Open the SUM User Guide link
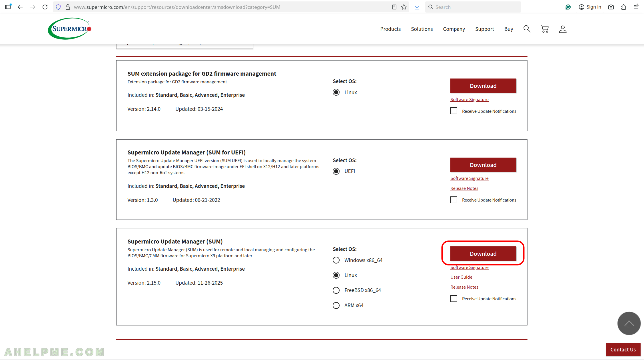 coord(461,277)
